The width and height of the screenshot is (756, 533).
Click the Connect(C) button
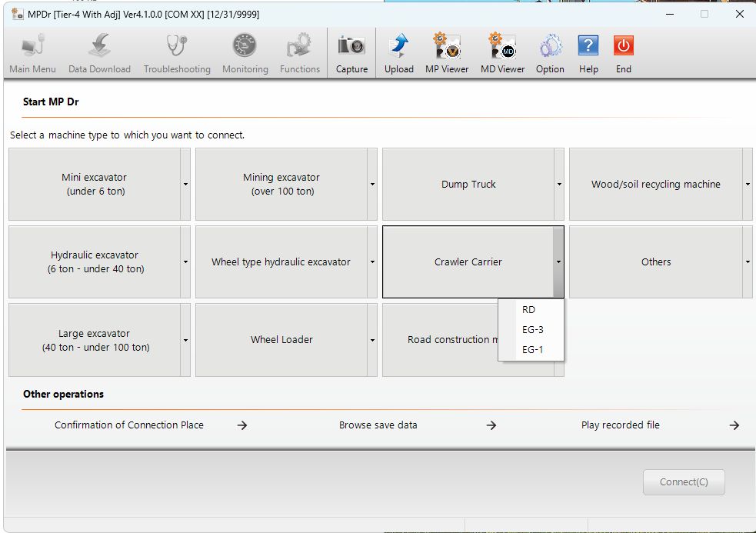point(684,482)
